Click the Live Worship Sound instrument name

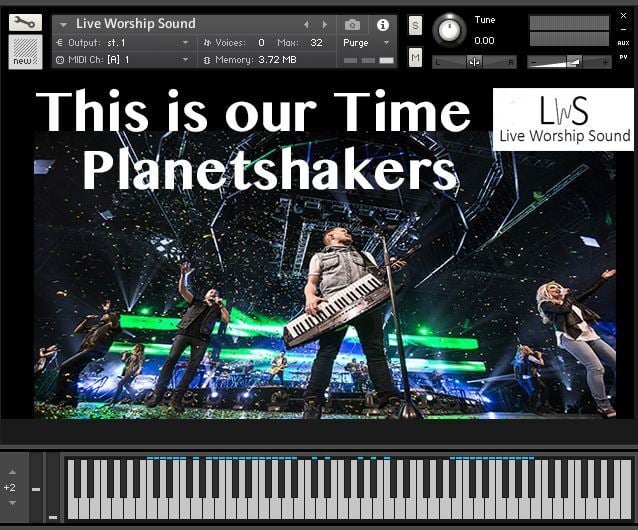point(135,24)
